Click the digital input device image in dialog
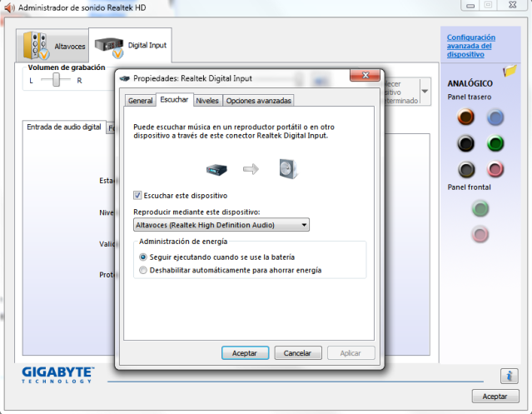 click(216, 169)
